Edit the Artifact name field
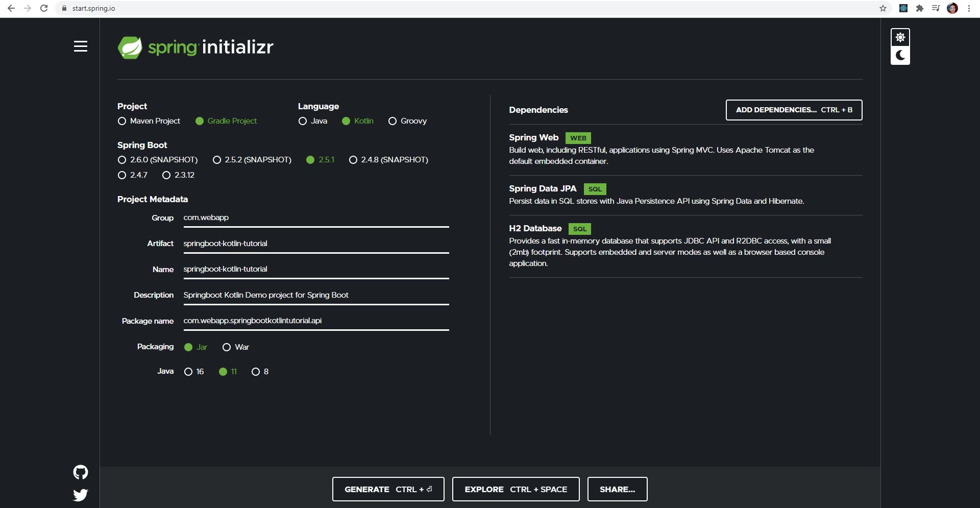 click(316, 244)
